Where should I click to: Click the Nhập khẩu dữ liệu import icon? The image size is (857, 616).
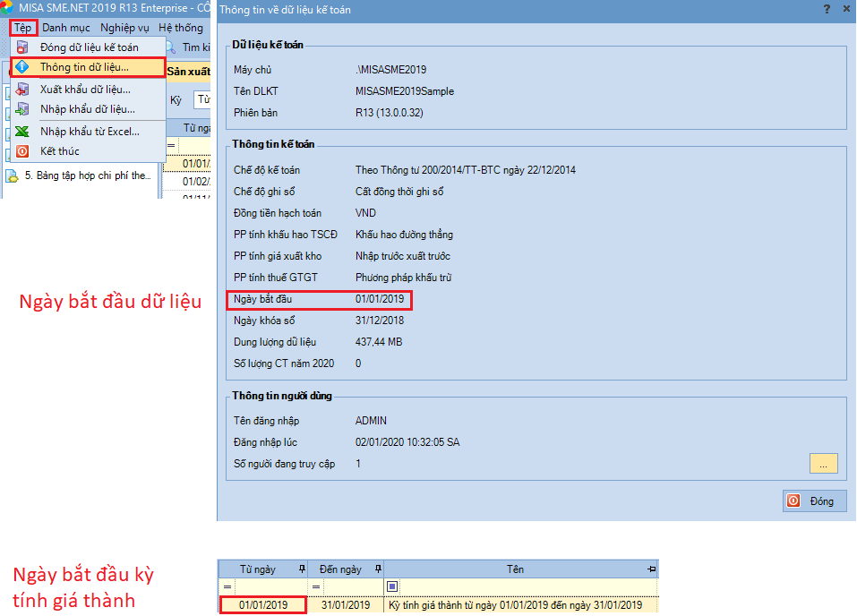point(22,109)
